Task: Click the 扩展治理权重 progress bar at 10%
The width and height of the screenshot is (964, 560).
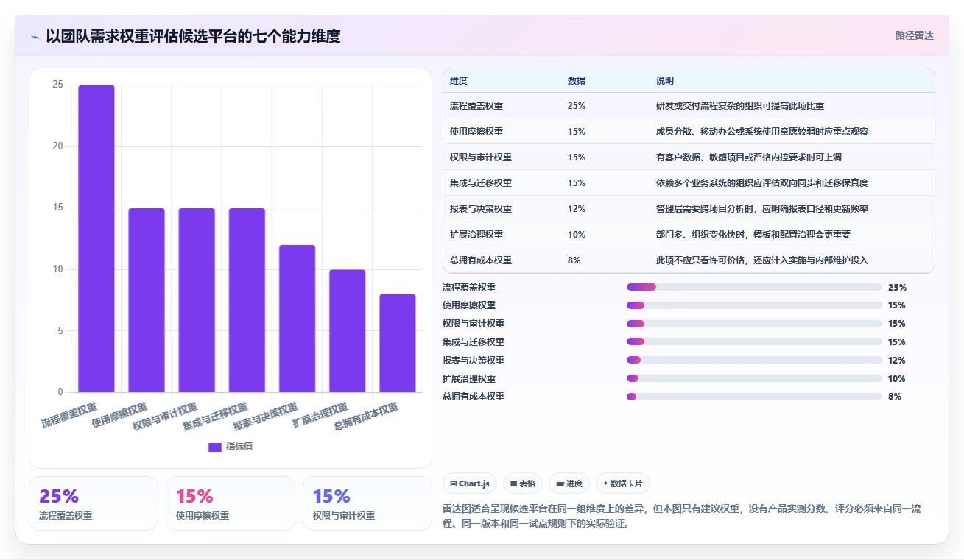Action: (754, 378)
